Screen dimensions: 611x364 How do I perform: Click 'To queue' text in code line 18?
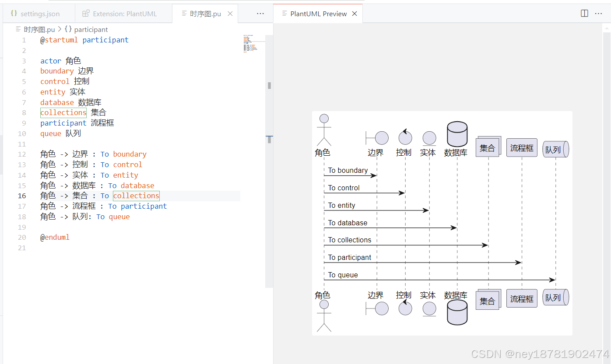click(113, 217)
